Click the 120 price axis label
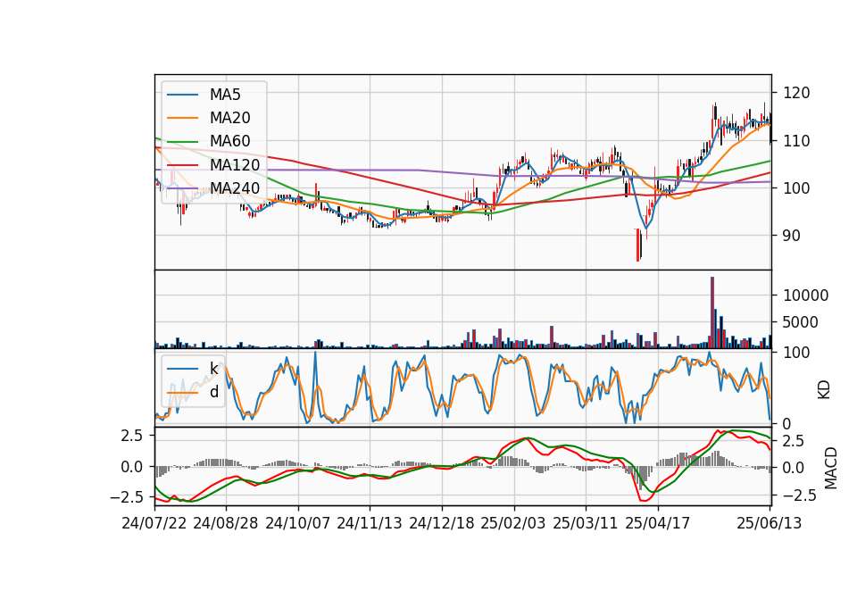 point(796,93)
